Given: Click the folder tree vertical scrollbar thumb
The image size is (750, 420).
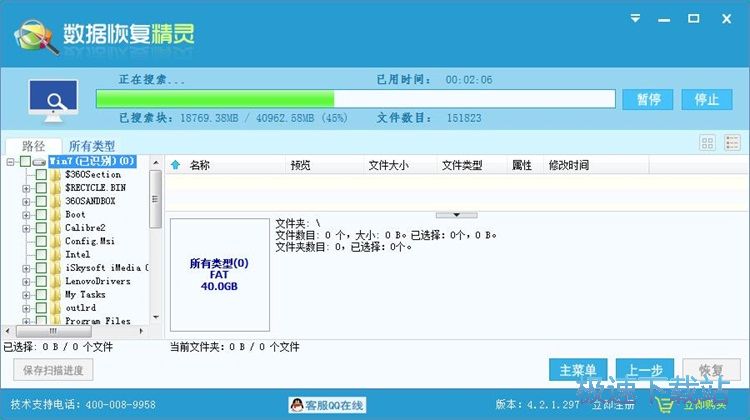Looking at the screenshot, I should 155,199.
